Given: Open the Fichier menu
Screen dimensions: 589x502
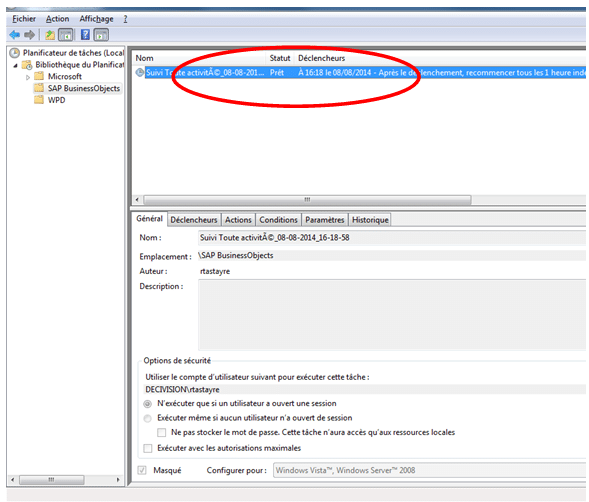Looking at the screenshot, I should pos(24,19).
